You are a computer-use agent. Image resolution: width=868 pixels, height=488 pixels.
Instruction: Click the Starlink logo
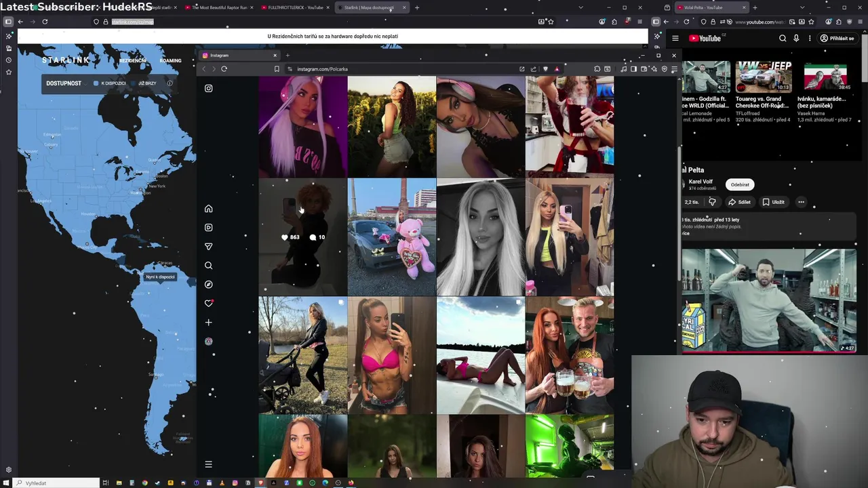[x=66, y=60]
